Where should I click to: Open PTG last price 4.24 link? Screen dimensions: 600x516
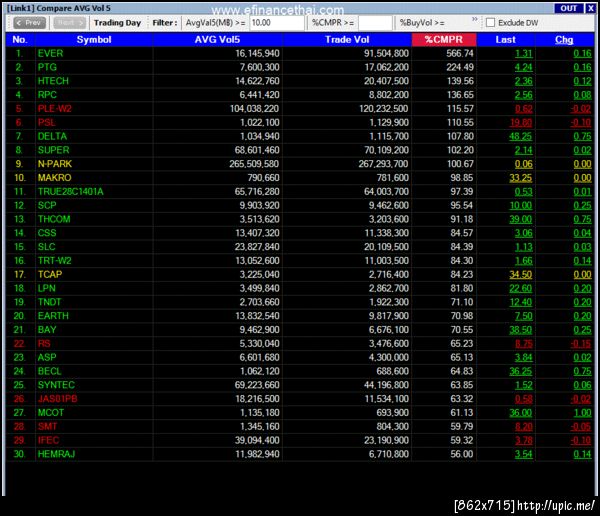click(523, 67)
